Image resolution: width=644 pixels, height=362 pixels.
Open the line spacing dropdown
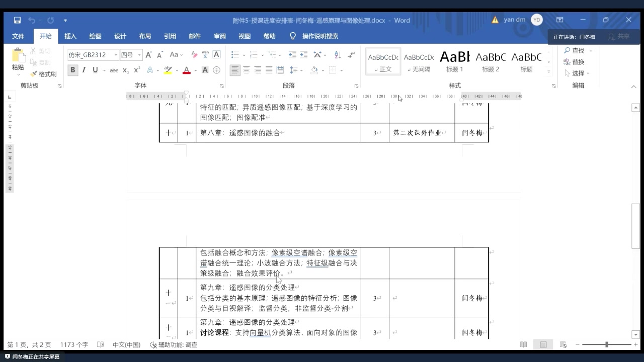click(x=296, y=70)
